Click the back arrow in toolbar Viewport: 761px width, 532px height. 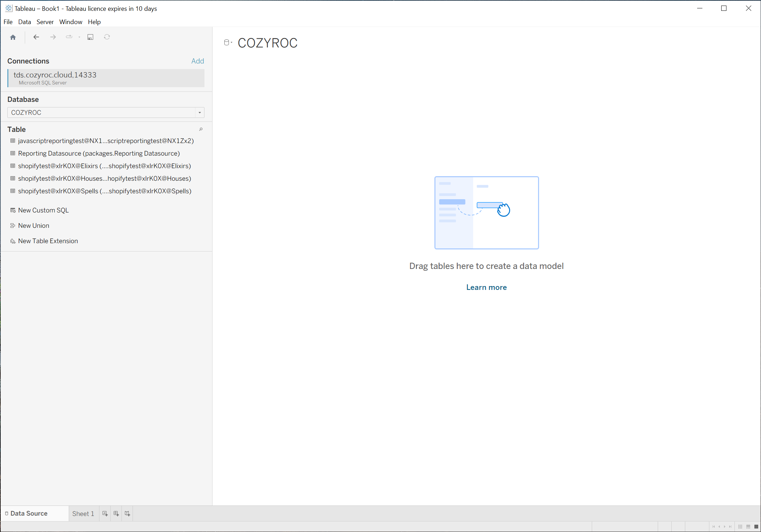[x=36, y=37]
